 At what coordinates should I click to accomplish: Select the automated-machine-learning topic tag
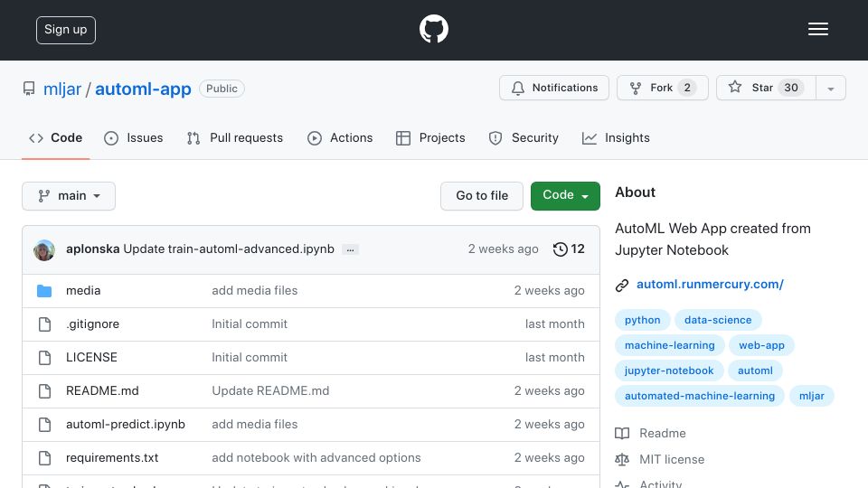[700, 396]
